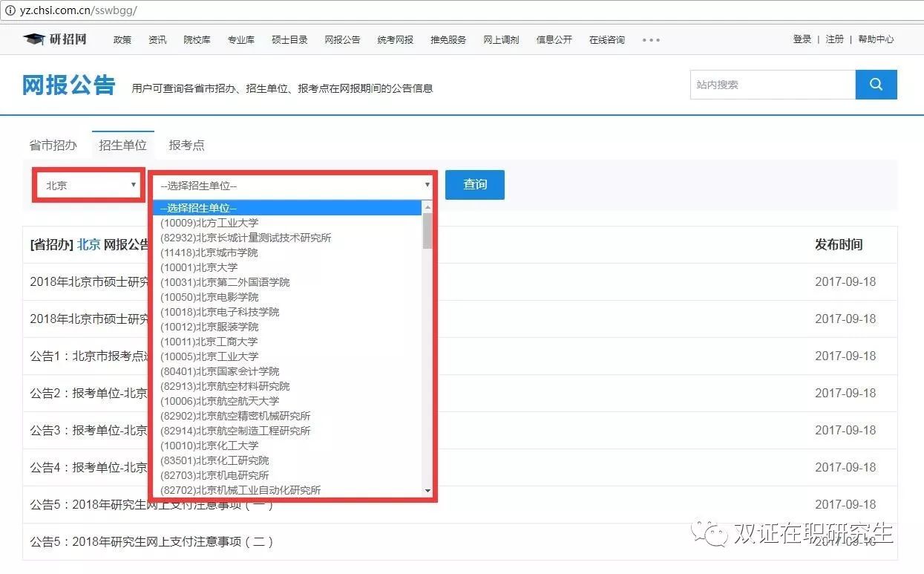Click the 站内搜索 search input field
The height and width of the screenshot is (574, 924).
point(772,85)
